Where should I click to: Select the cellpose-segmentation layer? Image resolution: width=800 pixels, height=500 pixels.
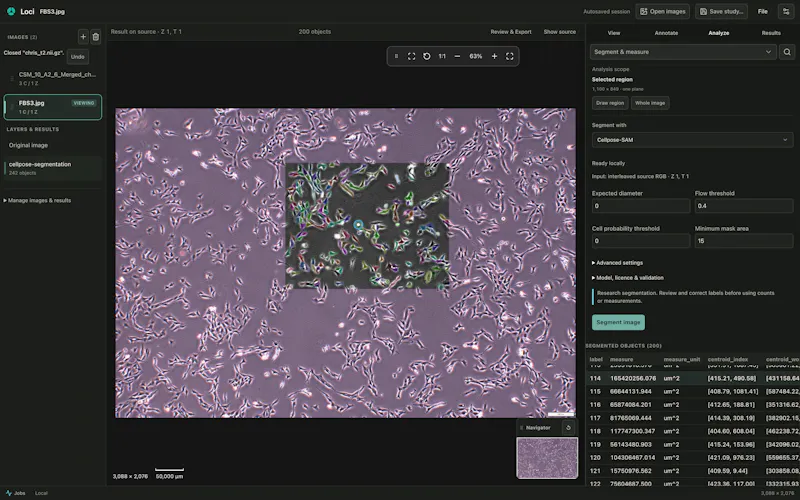(53, 168)
